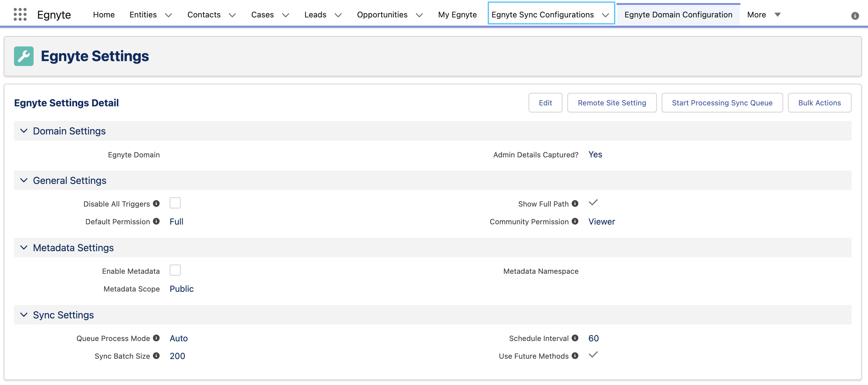Select the Egnyte Domain Configuration tab
This screenshot has height=385, width=868.
coord(678,14)
